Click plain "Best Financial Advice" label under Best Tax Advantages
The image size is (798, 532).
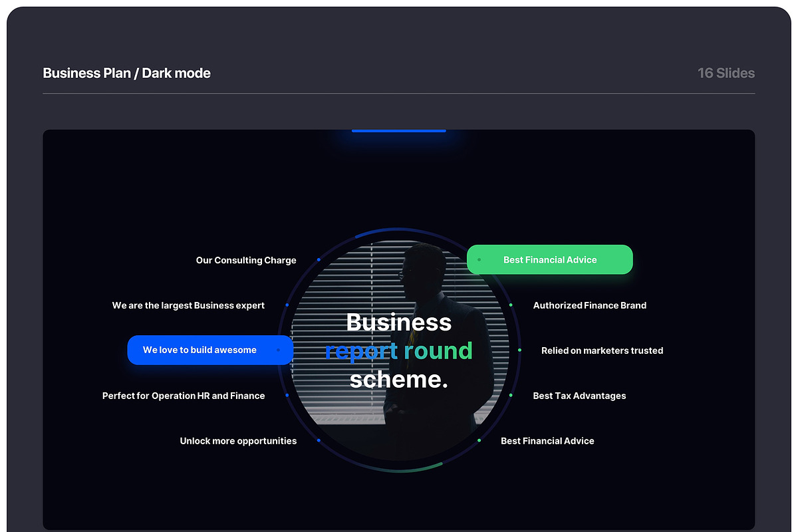pyautogui.click(x=547, y=441)
